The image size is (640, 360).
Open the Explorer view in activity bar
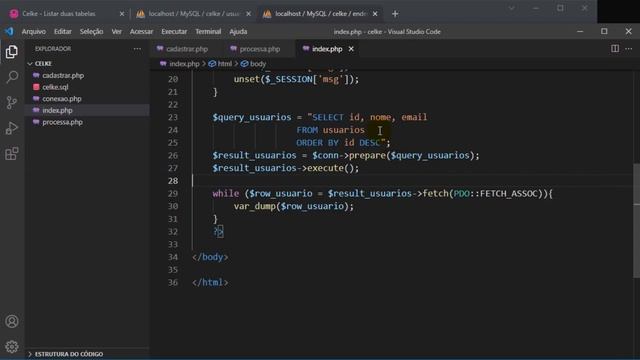[12, 52]
